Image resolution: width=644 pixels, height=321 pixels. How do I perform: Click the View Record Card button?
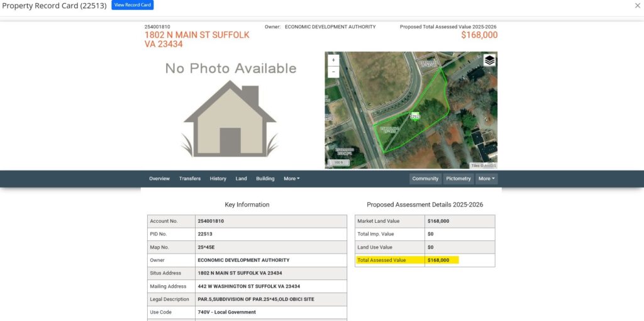(x=132, y=5)
